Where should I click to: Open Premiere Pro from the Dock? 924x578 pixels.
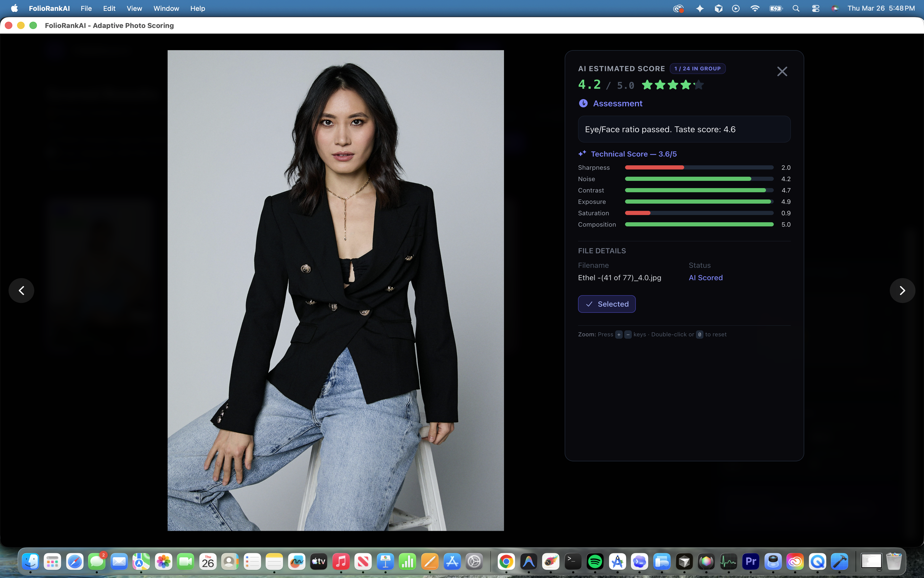[751, 562]
